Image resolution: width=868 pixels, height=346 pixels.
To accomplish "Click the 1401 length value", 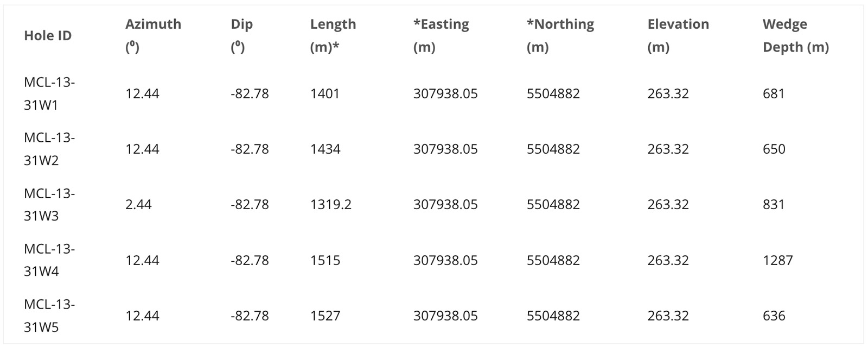I will (x=324, y=93).
